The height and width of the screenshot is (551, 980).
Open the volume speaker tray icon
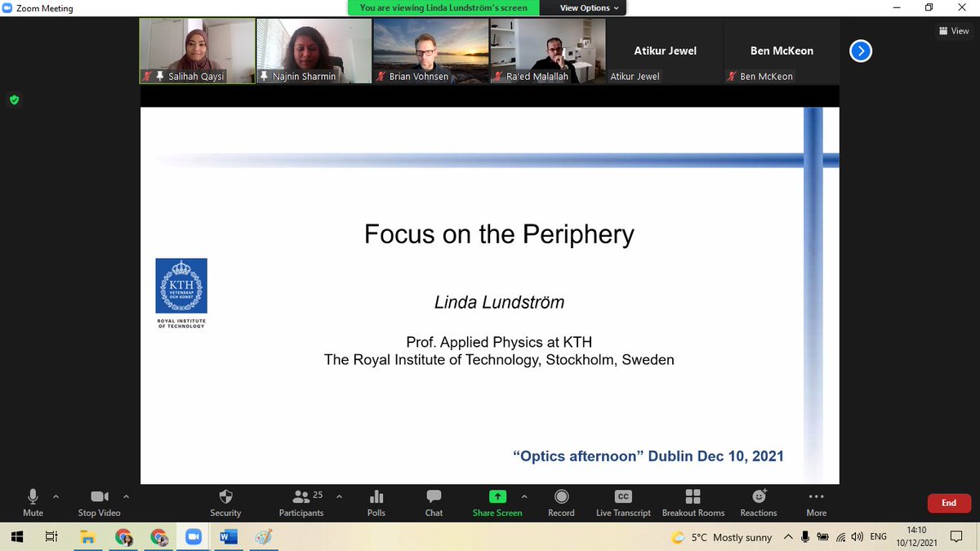coord(857,537)
